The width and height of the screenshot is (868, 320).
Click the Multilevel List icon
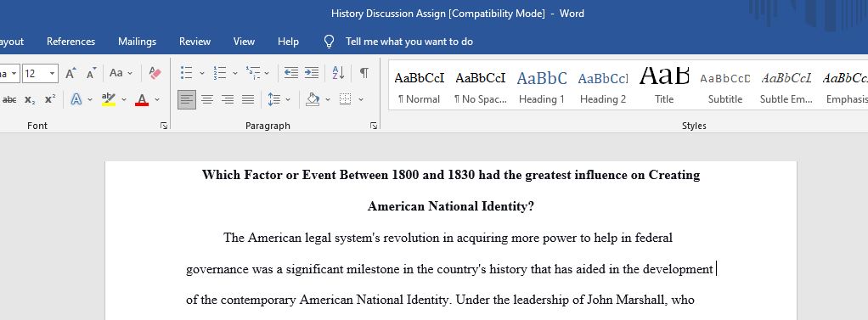(x=254, y=73)
